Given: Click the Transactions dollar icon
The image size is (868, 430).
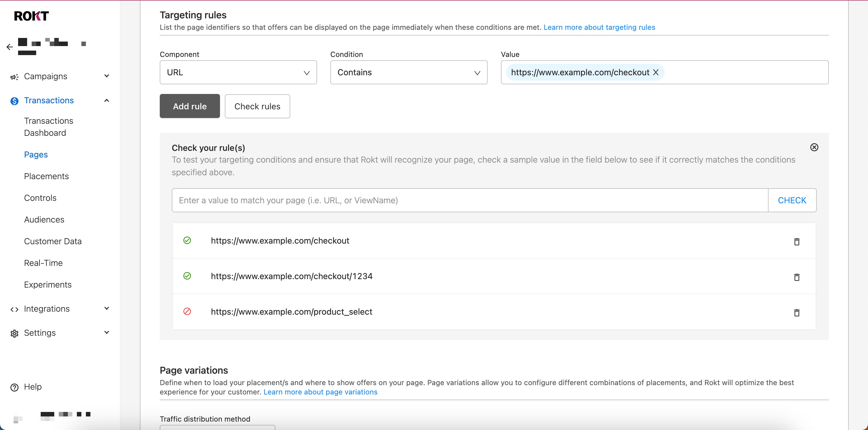Looking at the screenshot, I should (x=14, y=101).
